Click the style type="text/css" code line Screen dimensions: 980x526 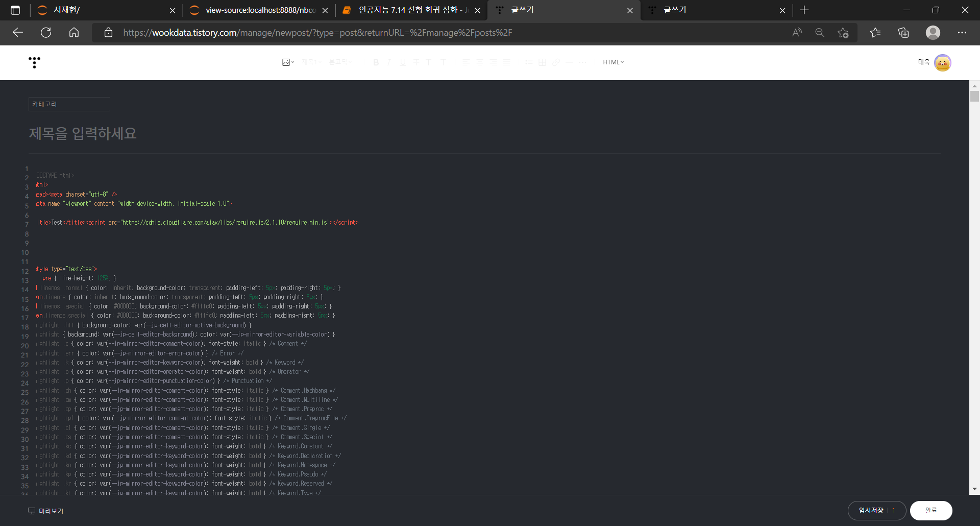[x=66, y=269]
